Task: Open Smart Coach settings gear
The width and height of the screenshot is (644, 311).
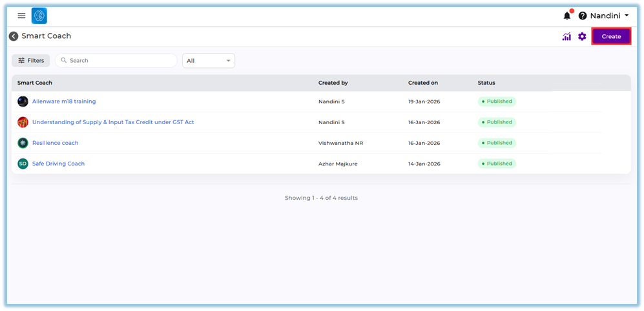Action: (582, 37)
